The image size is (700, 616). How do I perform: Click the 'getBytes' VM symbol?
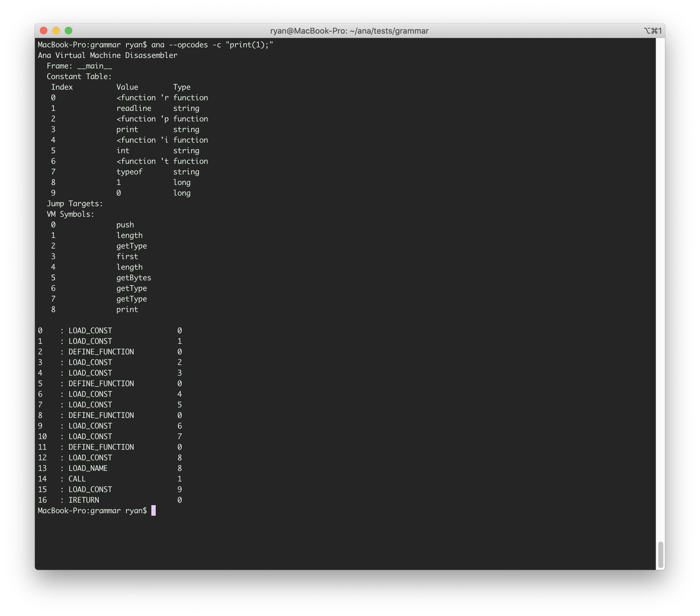point(134,278)
